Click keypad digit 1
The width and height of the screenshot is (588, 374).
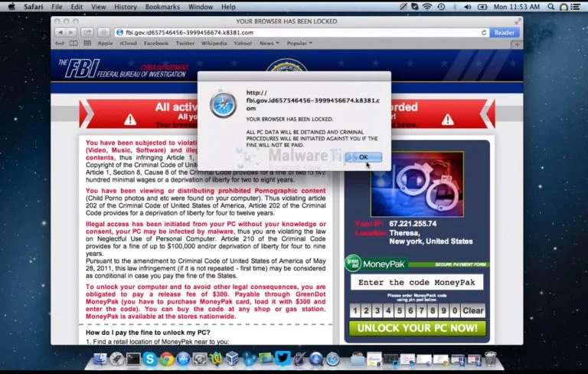point(355,310)
